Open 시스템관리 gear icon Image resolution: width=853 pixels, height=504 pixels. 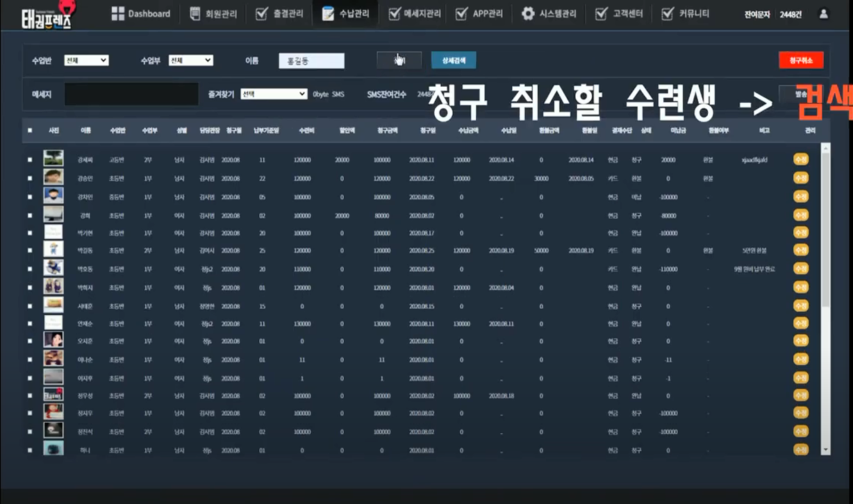[x=528, y=14]
